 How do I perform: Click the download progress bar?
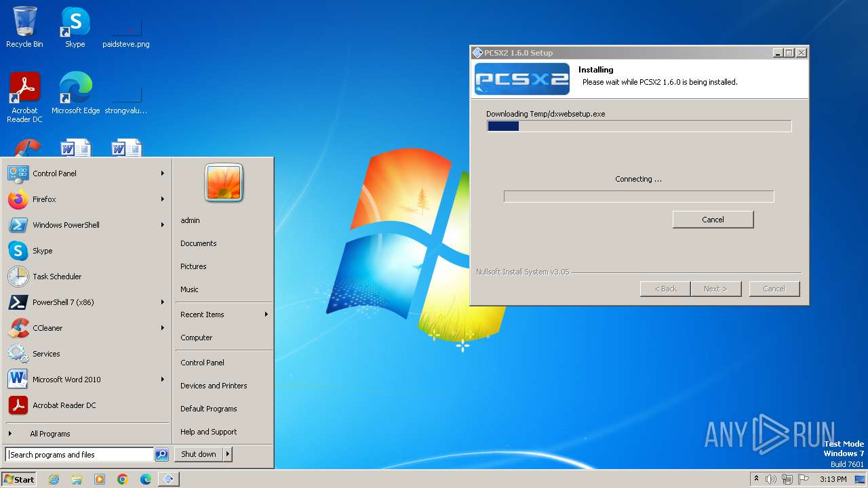[x=639, y=126]
